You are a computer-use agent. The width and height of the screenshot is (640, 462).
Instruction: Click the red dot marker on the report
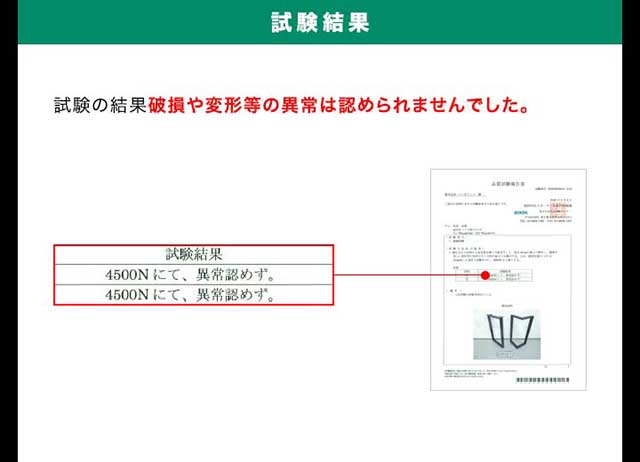click(484, 275)
